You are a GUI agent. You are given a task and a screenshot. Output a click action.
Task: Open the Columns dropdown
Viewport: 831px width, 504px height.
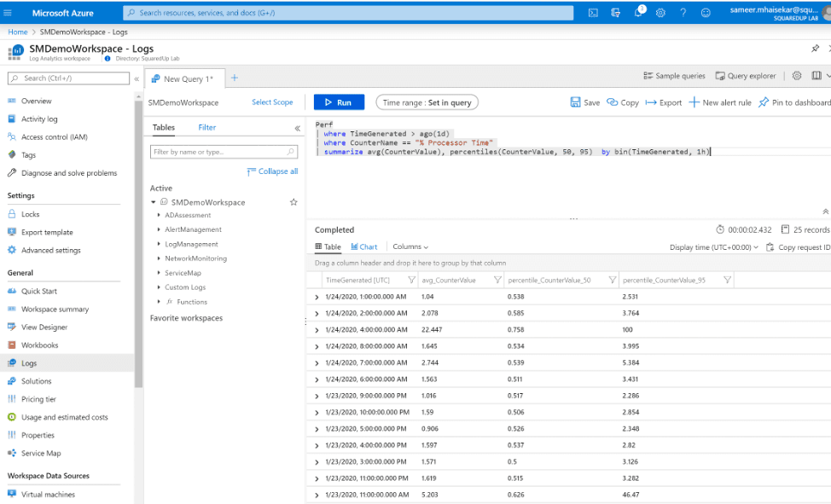pyautogui.click(x=410, y=246)
